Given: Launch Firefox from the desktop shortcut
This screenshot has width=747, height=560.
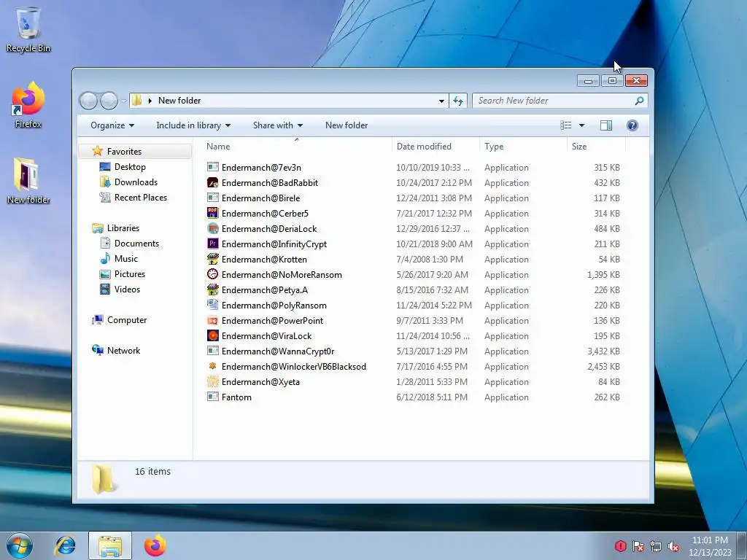Looking at the screenshot, I should pyautogui.click(x=28, y=105).
